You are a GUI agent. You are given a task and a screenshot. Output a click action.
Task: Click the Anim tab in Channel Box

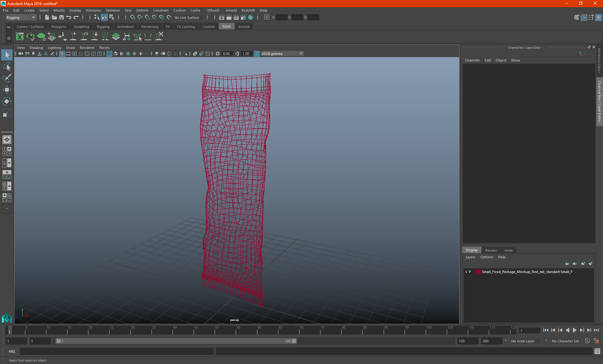click(508, 249)
